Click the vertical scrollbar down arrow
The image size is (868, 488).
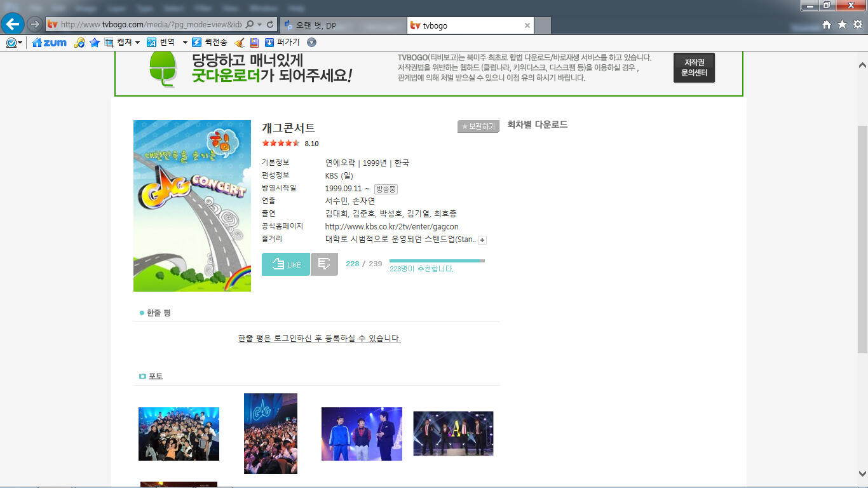pos(862,474)
